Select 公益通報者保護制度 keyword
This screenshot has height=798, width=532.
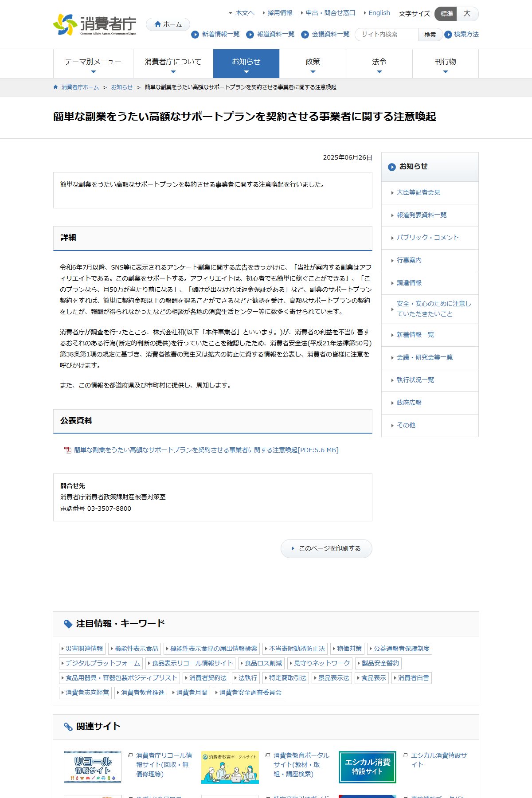point(399,649)
